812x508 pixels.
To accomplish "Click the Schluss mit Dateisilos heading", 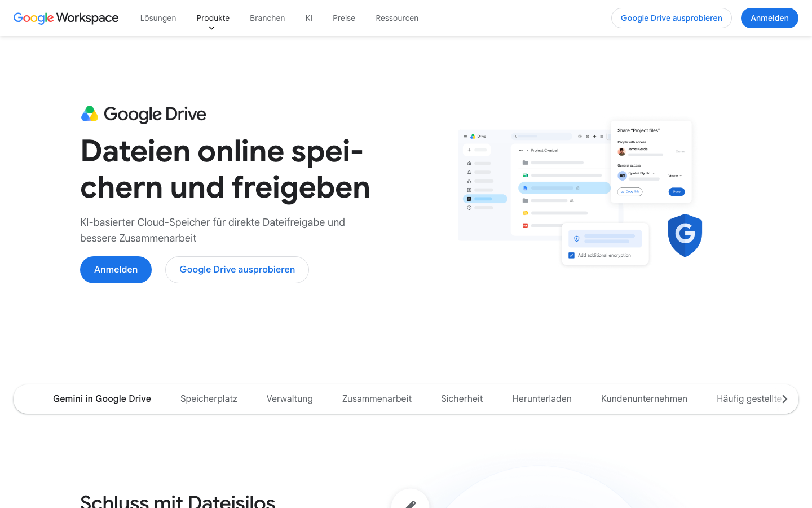I will [178, 501].
